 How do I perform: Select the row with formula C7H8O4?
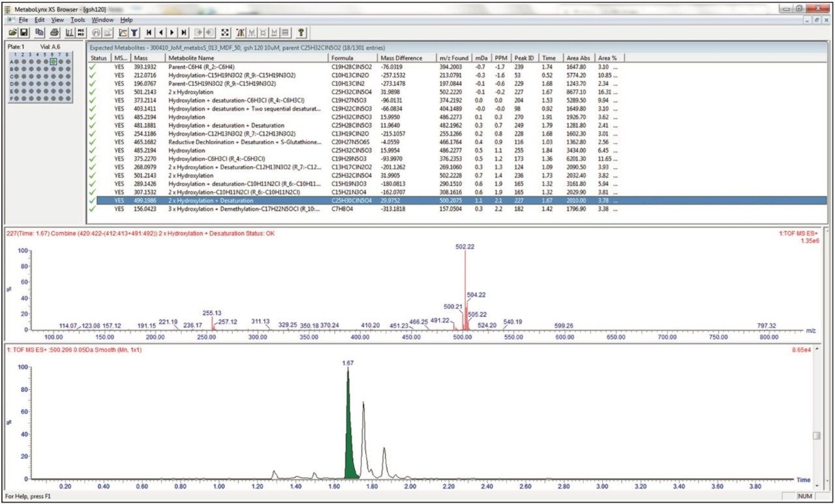point(457,209)
